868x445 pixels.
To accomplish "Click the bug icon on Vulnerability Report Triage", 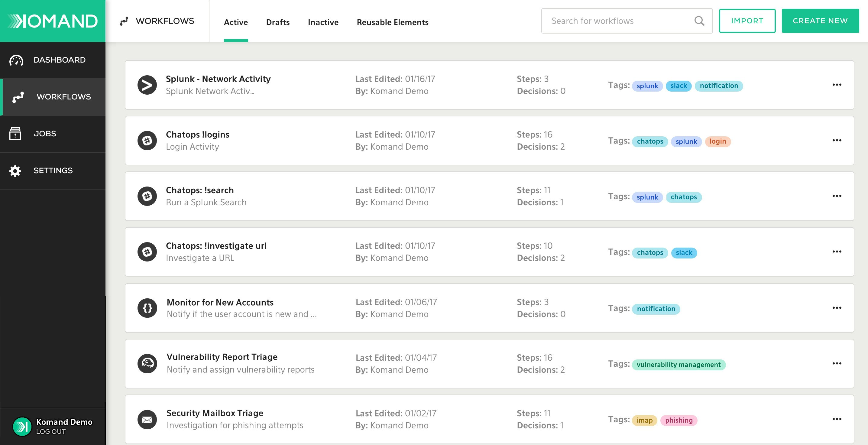I will [x=147, y=363].
